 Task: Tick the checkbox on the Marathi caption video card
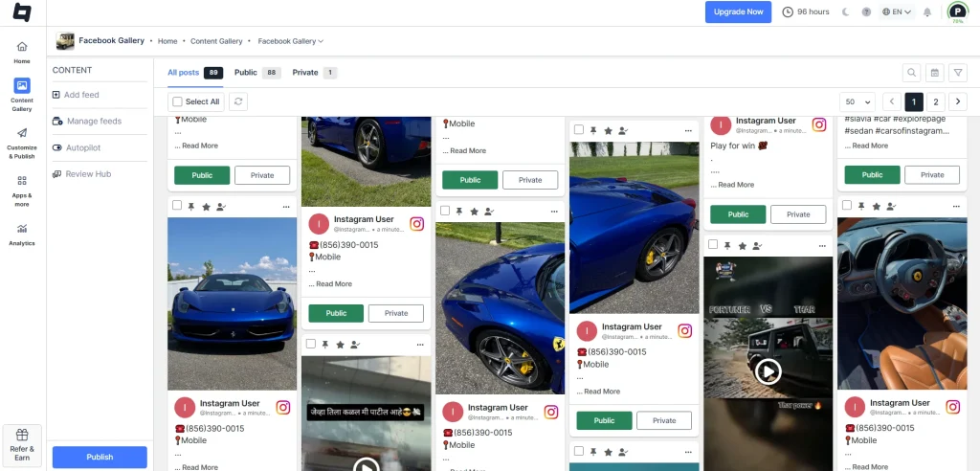coord(311,344)
